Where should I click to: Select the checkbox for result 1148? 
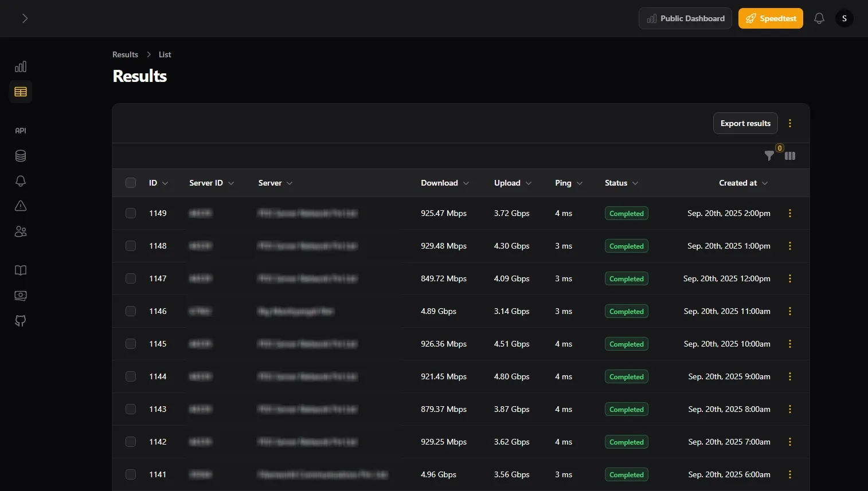(131, 246)
